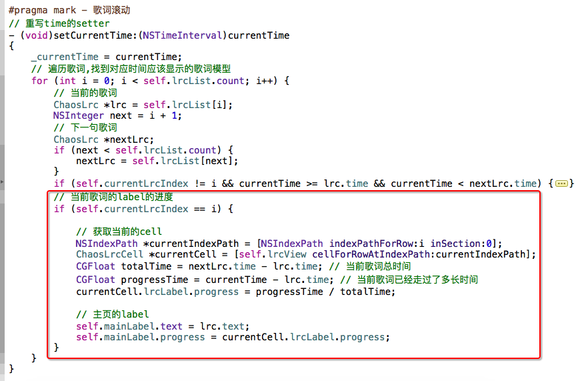
Task: Click the comment '// 获取当前的cell'
Action: pyautogui.click(x=119, y=232)
